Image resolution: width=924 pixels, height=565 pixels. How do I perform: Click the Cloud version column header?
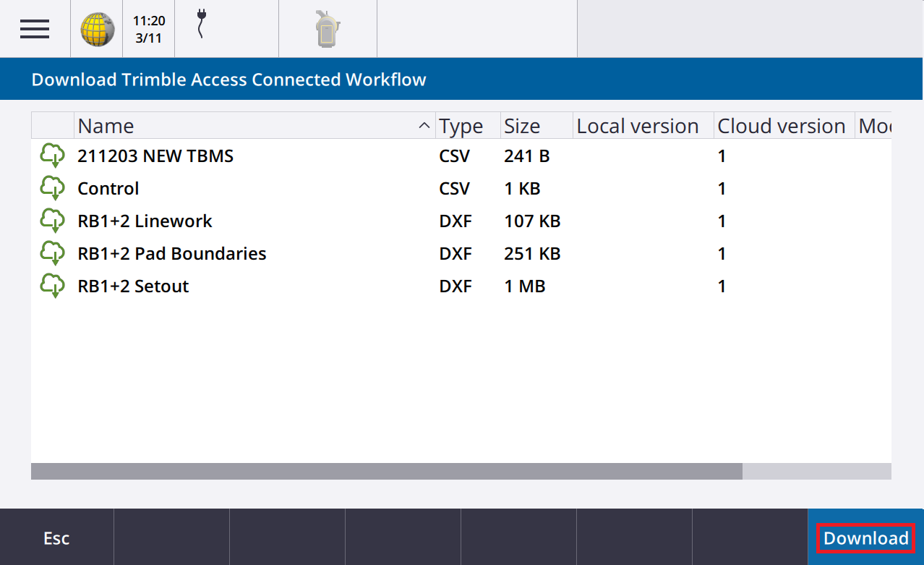[x=780, y=125]
